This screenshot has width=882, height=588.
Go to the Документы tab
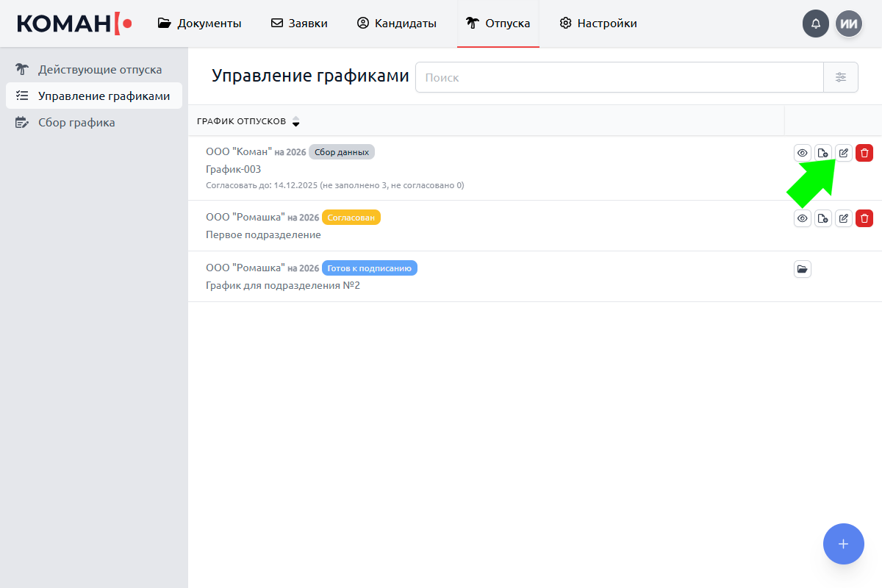pyautogui.click(x=200, y=24)
